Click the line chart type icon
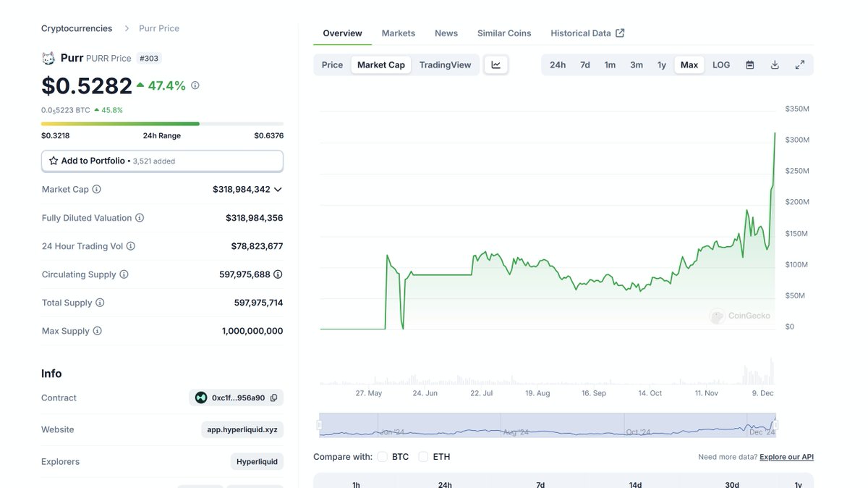The height and width of the screenshot is (488, 868). (496, 64)
